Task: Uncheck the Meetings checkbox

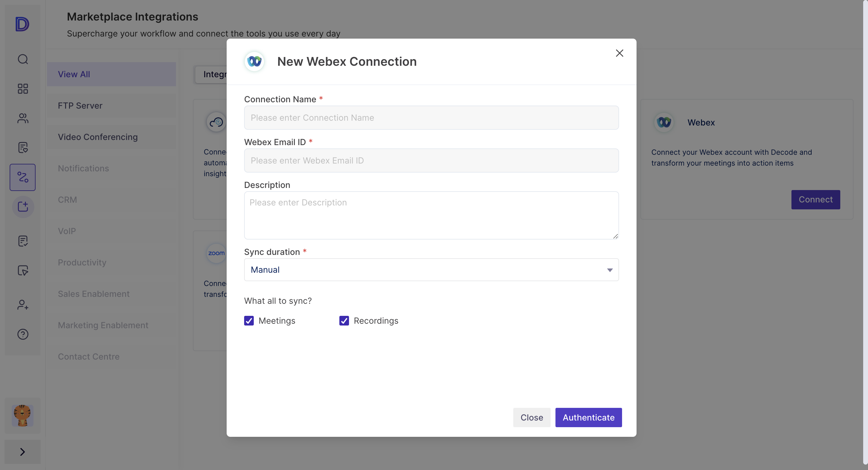Action: coord(249,321)
